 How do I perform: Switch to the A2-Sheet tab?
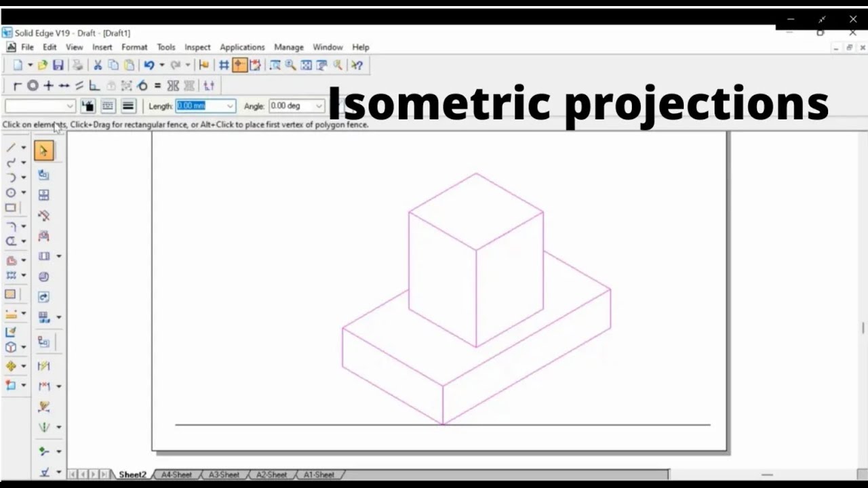(271, 474)
